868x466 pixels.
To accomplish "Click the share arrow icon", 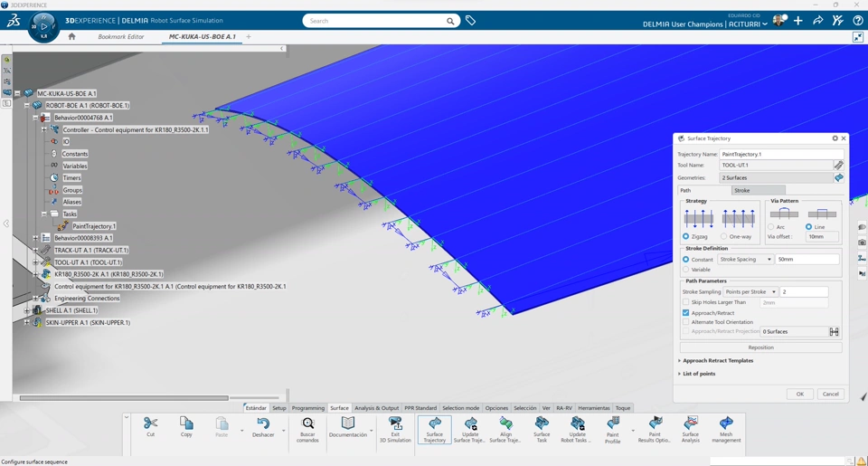I will pyautogui.click(x=817, y=21).
